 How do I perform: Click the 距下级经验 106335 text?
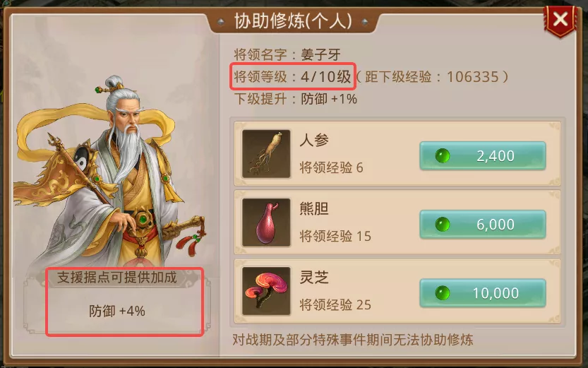pos(431,77)
